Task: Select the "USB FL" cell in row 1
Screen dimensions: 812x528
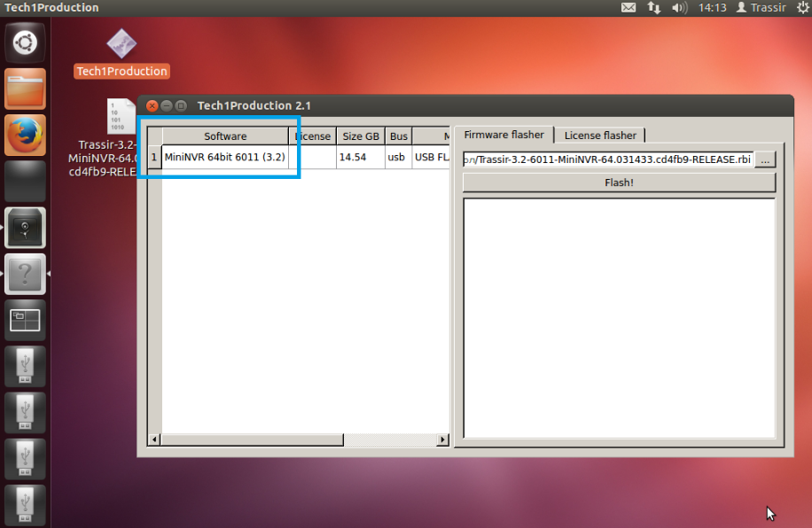Action: pos(431,157)
